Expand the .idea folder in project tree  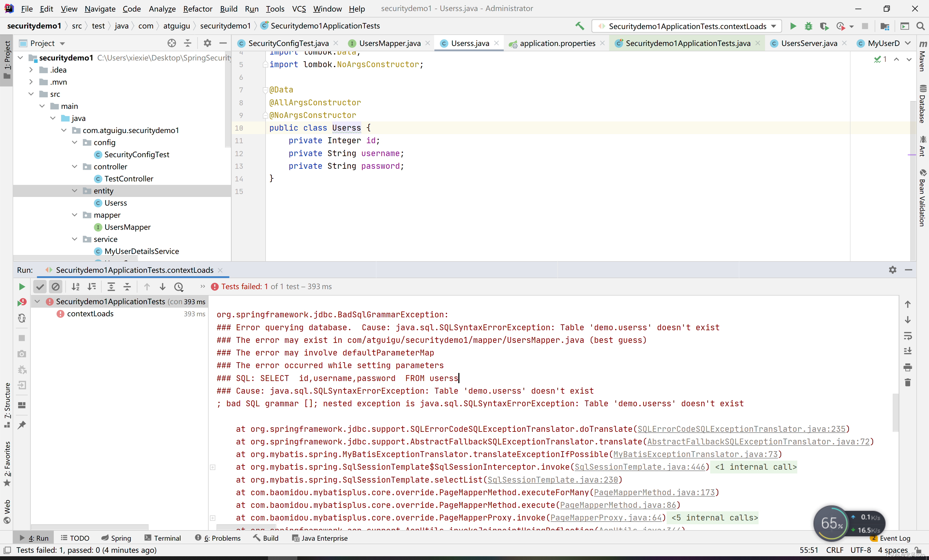31,70
